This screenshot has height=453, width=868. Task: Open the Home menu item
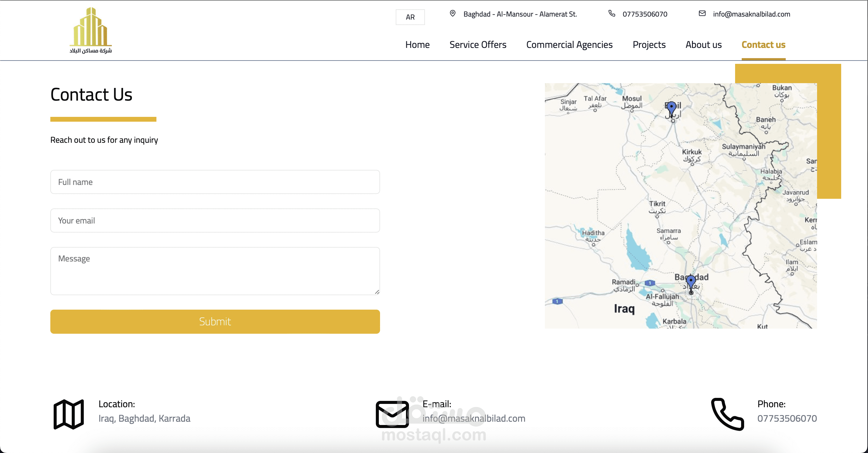point(417,45)
